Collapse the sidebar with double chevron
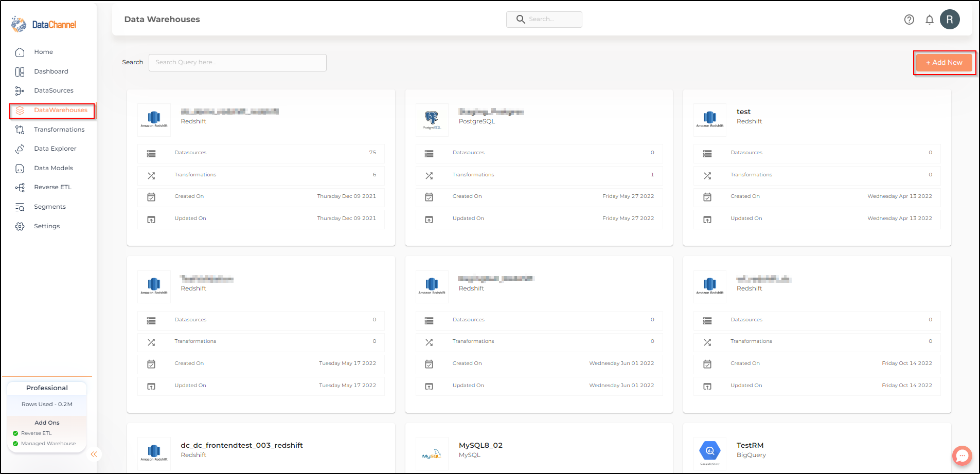This screenshot has width=980, height=474. click(94, 454)
